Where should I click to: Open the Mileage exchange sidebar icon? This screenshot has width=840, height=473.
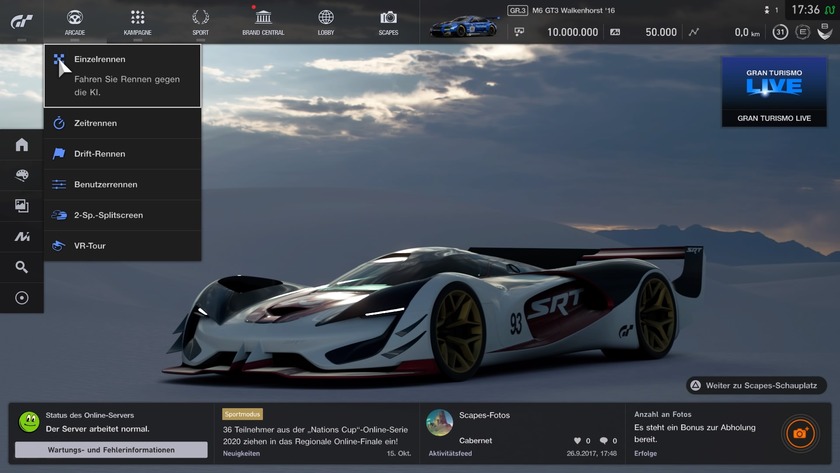tap(22, 236)
